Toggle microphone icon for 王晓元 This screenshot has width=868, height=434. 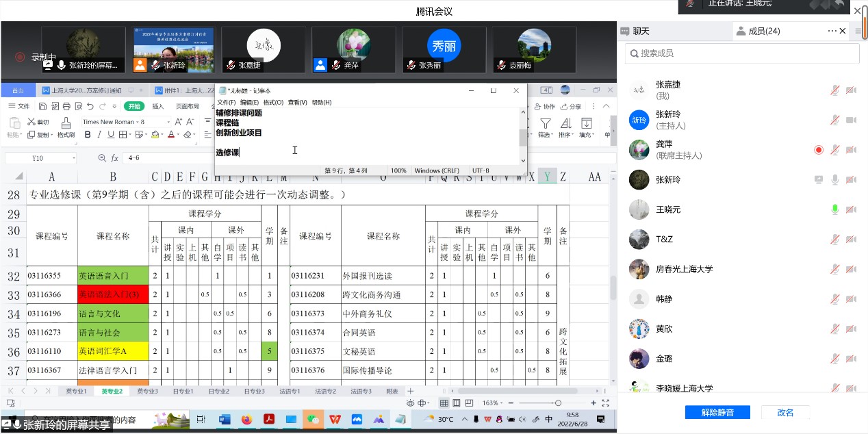pos(834,209)
